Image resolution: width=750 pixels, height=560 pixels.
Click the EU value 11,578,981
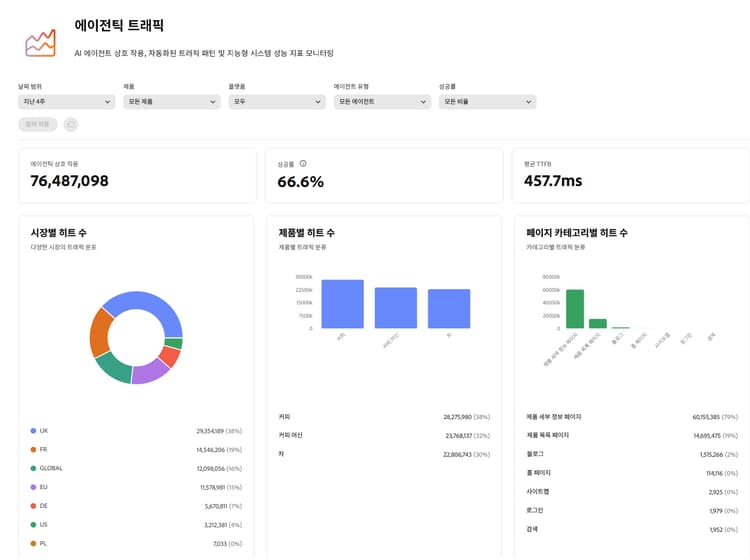point(212,487)
